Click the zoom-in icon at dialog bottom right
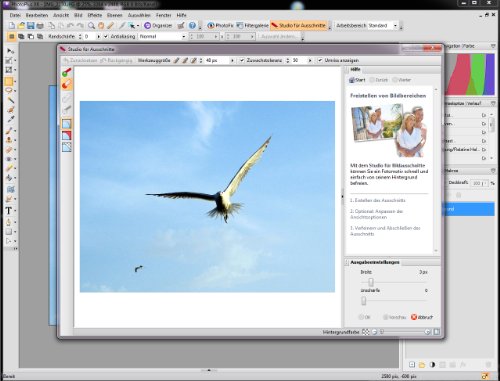The height and width of the screenshot is (381, 500). point(427,332)
